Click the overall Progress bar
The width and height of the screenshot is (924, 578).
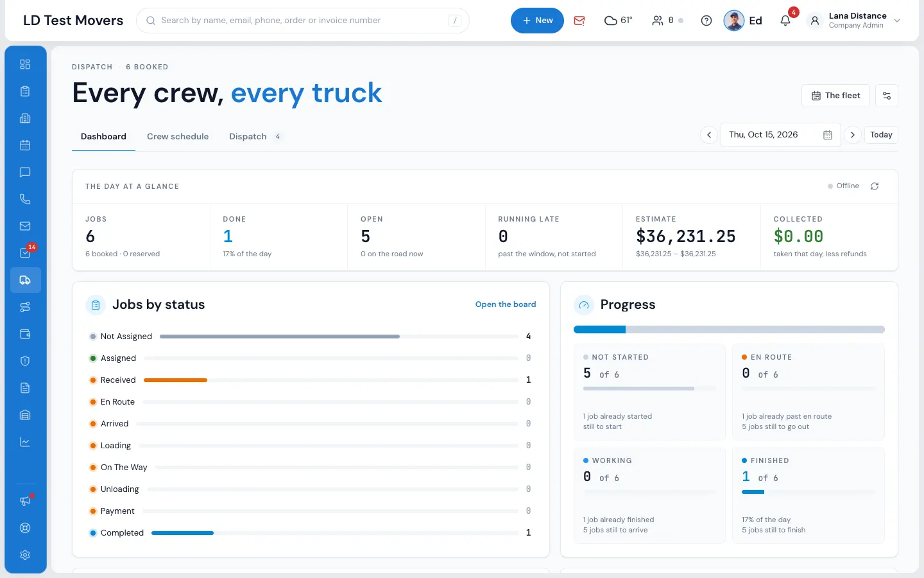pyautogui.click(x=729, y=329)
